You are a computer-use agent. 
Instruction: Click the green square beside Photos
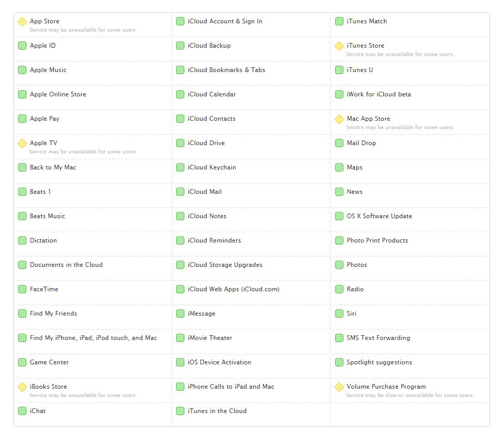[339, 265]
